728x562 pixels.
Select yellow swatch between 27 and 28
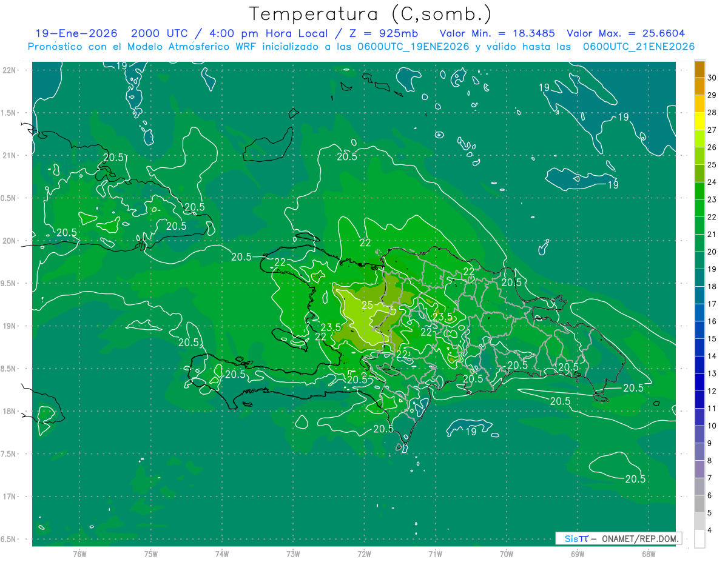click(699, 121)
